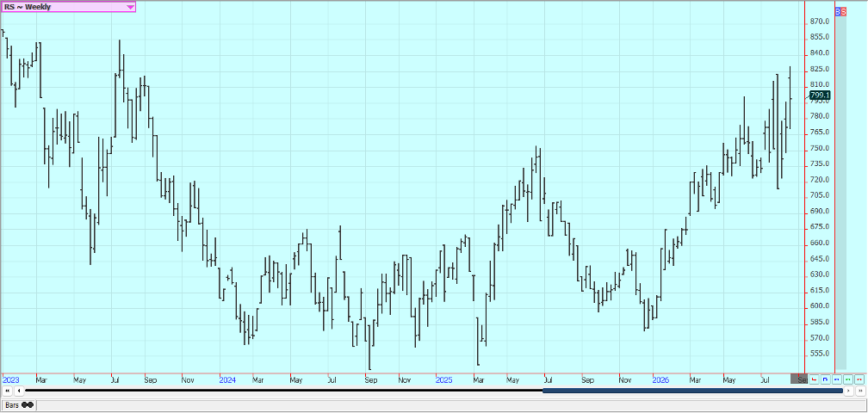This screenshot has height=413, width=868.
Task: Click the blue bracket chart tool icon
Action: pyautogui.click(x=825, y=379)
